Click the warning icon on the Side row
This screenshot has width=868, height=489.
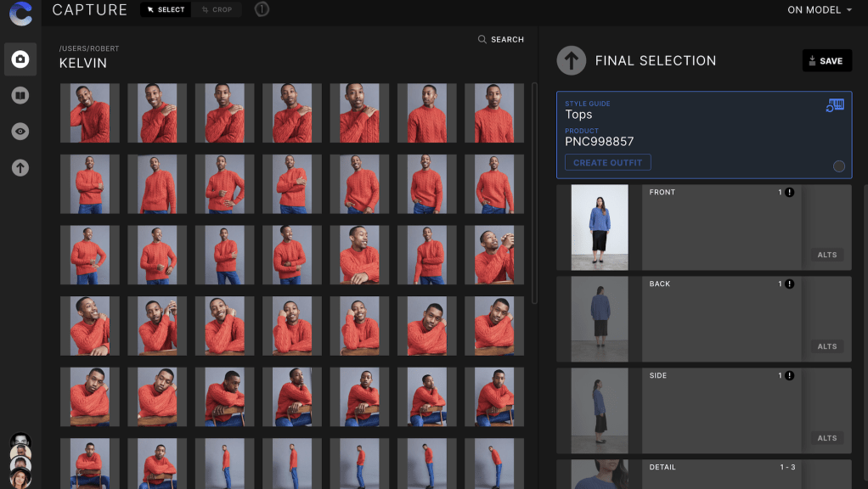pyautogui.click(x=789, y=375)
